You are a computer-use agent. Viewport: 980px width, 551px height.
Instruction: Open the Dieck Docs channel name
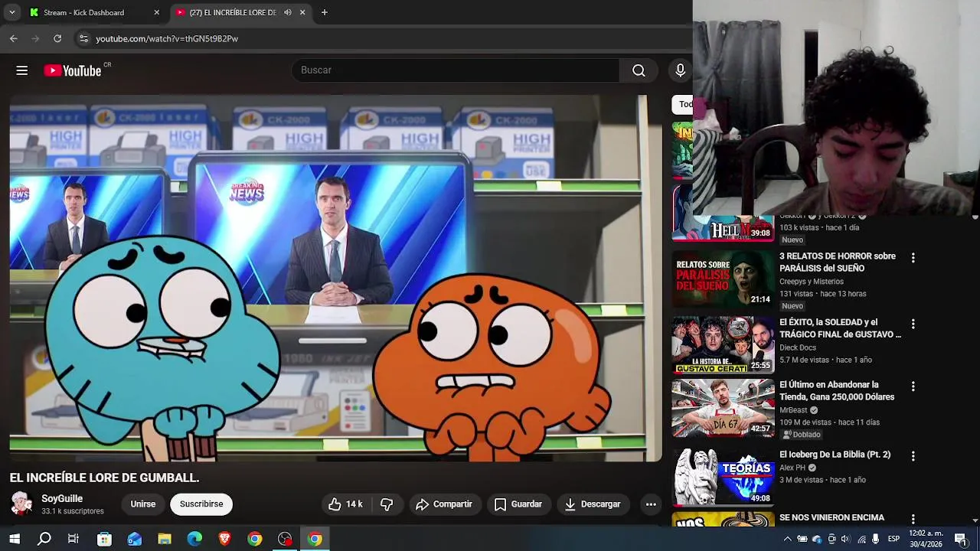[798, 347]
